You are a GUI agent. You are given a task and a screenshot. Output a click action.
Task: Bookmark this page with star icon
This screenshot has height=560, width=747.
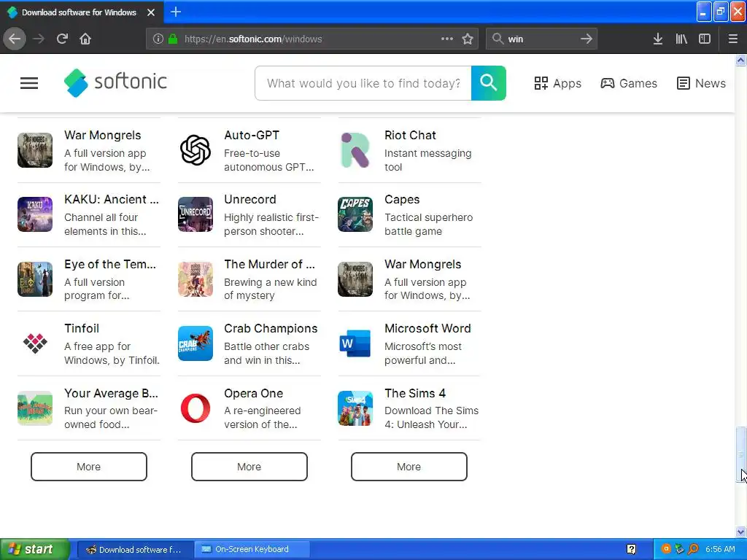coord(468,39)
